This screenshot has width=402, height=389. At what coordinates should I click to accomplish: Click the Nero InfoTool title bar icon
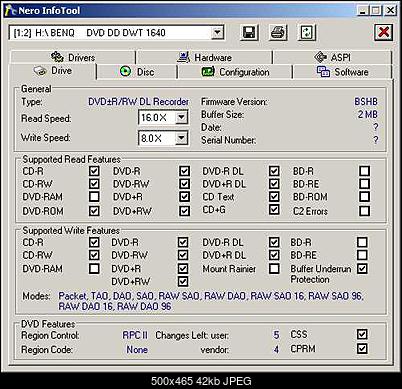point(10,10)
